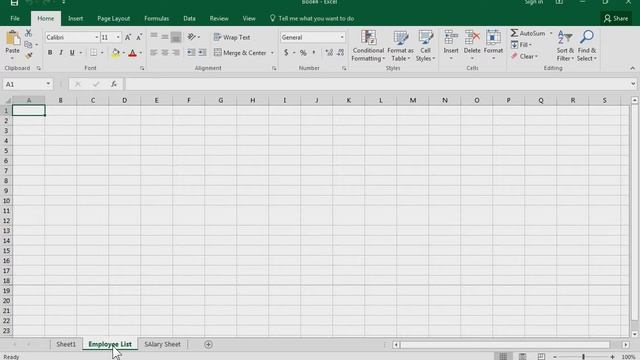This screenshot has width=640, height=360.
Task: Click AutoSum button
Action: (528, 33)
